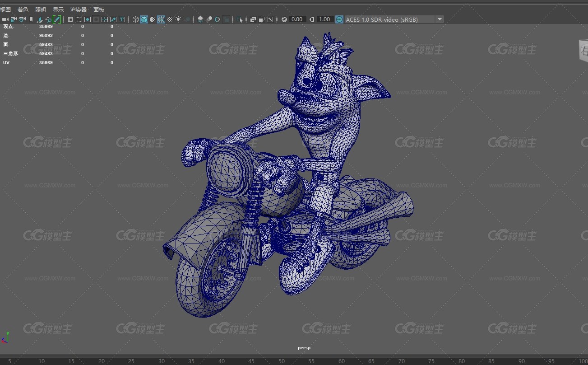The image size is (588, 365).
Task: Open the 显示 menu
Action: (x=58, y=9)
